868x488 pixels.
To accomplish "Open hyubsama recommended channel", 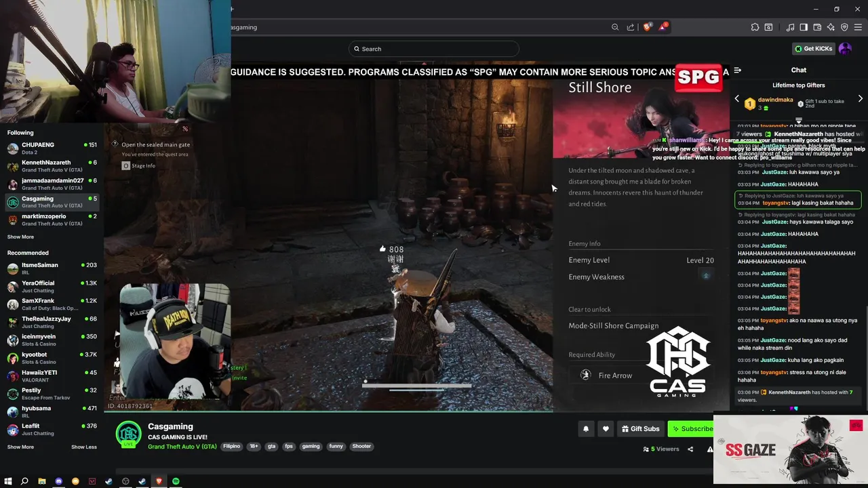I will click(52, 412).
